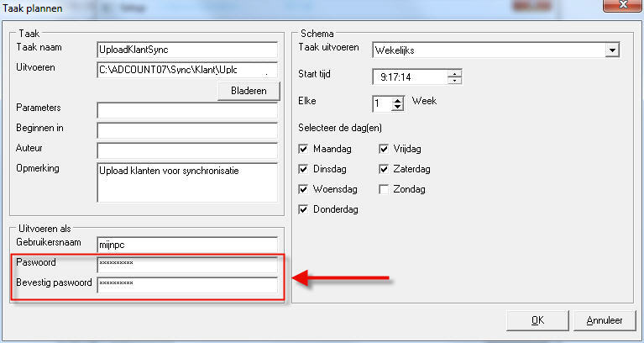
Task: Focus the Taak naam field
Action: 187,50
